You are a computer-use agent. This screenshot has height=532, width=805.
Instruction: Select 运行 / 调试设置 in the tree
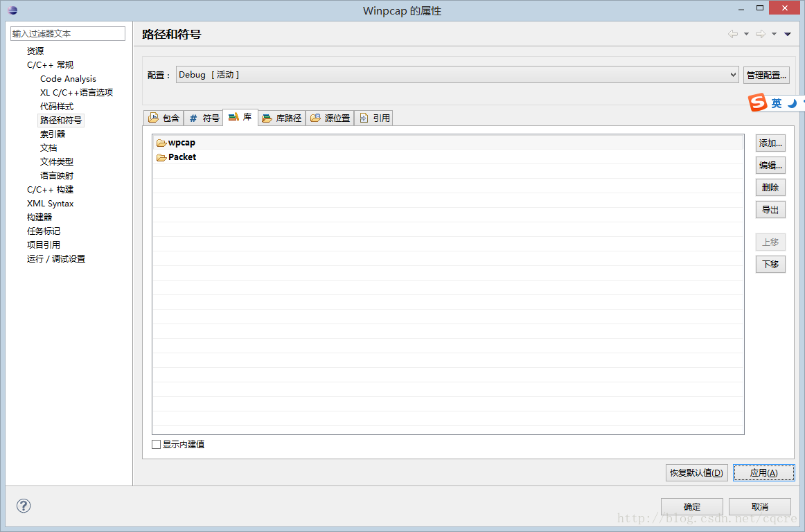56,259
